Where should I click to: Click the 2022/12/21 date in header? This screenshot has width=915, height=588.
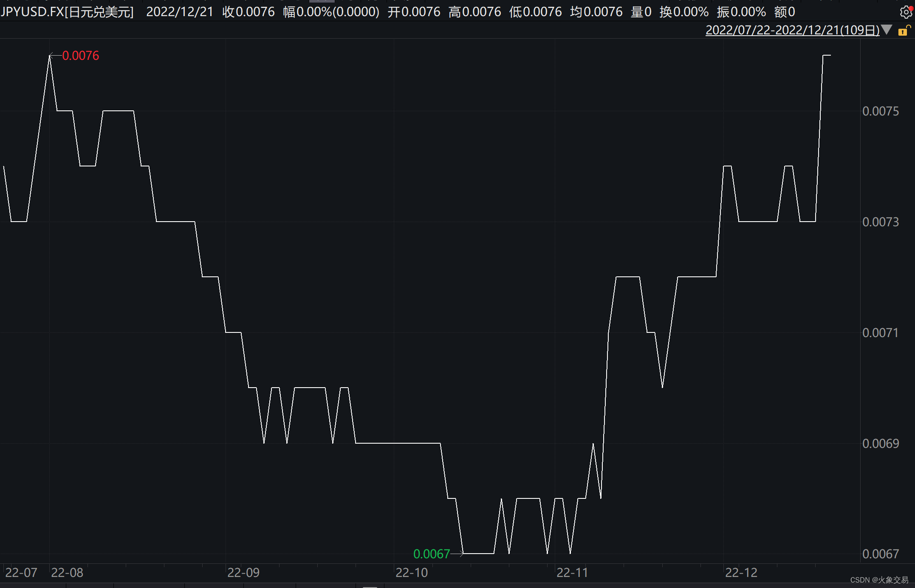[x=180, y=12]
